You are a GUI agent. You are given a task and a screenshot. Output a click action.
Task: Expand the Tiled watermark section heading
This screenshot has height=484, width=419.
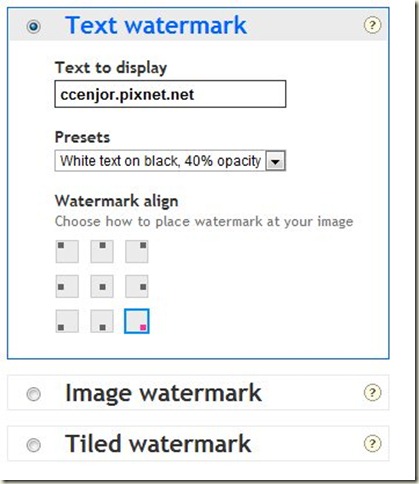[x=158, y=444]
